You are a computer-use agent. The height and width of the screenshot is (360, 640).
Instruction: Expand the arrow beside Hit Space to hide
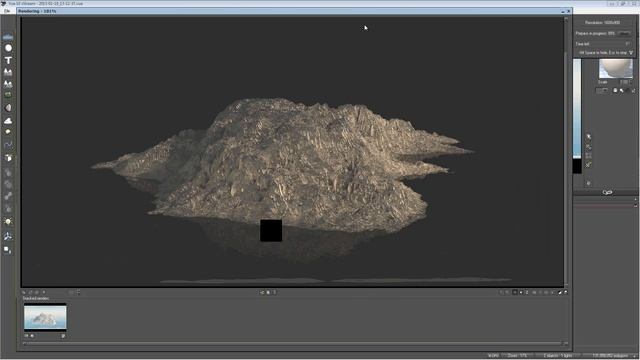631,53
